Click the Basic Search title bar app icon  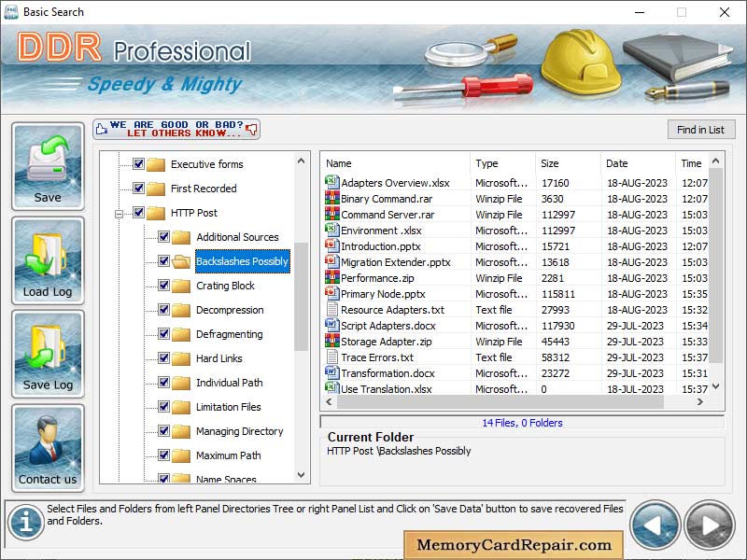coord(11,12)
